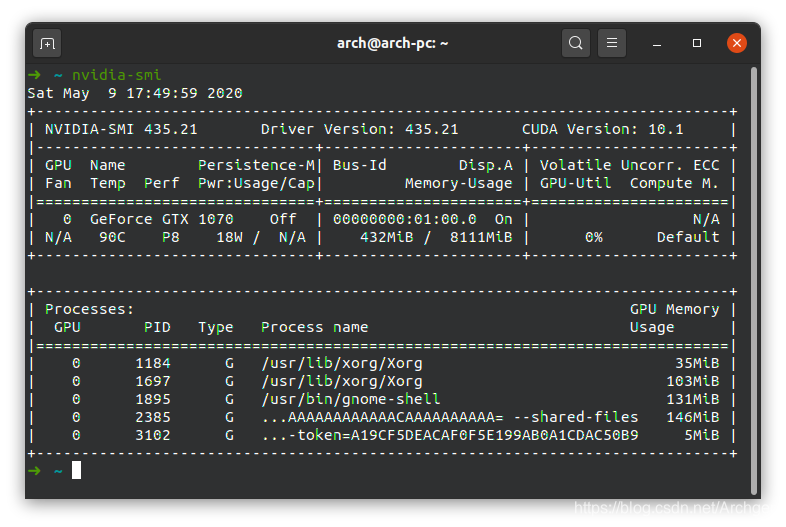Viewport: 786px width, 527px height.
Task: Click the P8 performance state
Action: (170, 238)
